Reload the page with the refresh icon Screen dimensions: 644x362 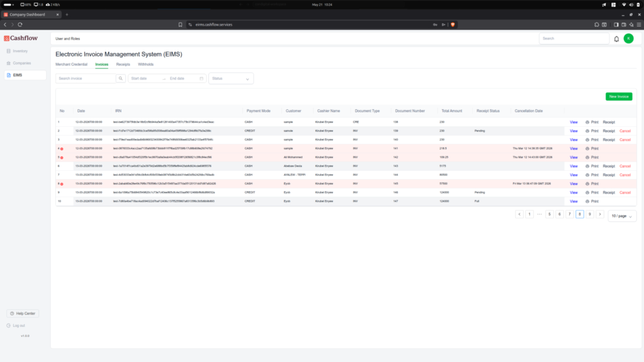pyautogui.click(x=19, y=25)
